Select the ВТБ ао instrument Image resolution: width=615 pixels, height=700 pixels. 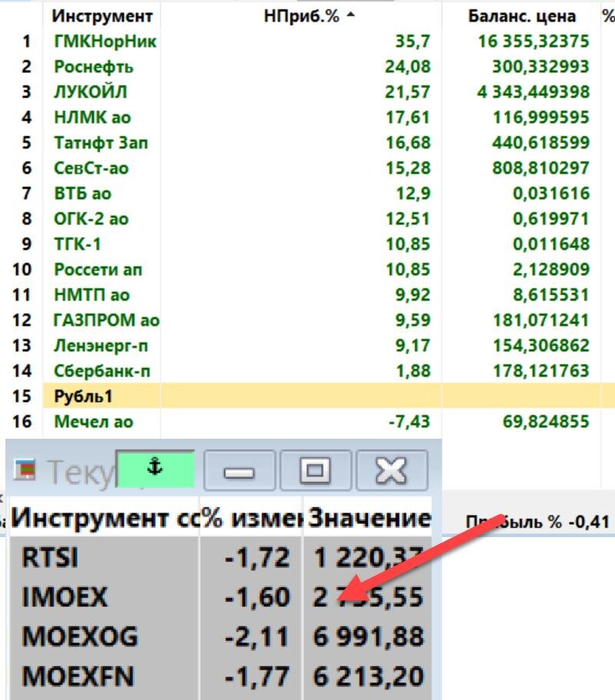coord(82,194)
